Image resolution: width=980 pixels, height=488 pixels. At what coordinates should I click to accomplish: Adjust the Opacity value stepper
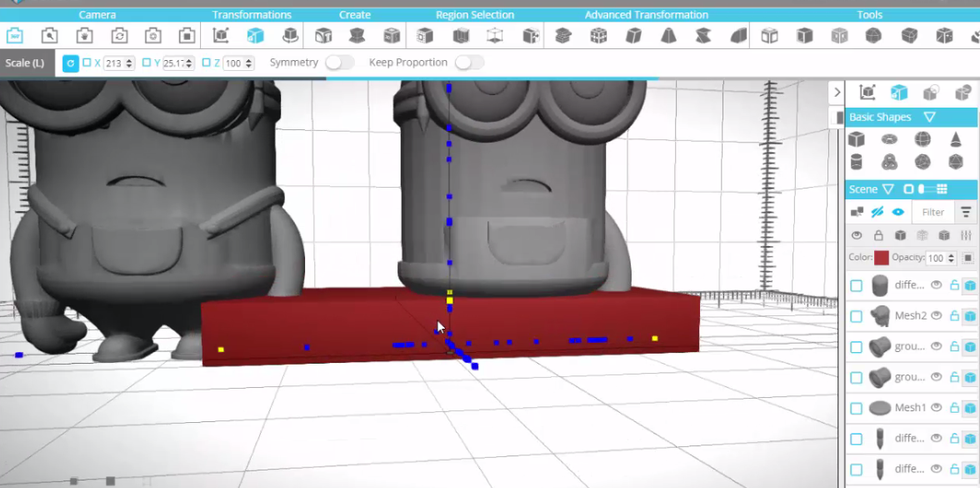tap(952, 259)
